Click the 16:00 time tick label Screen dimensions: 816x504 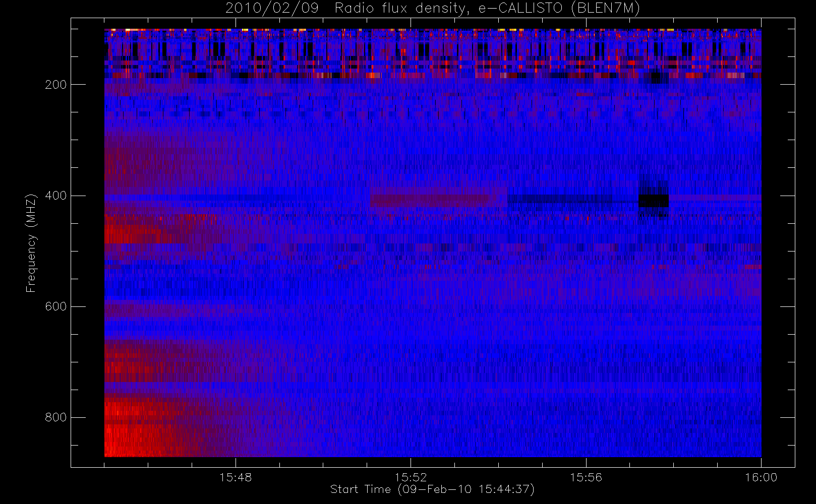[761, 477]
